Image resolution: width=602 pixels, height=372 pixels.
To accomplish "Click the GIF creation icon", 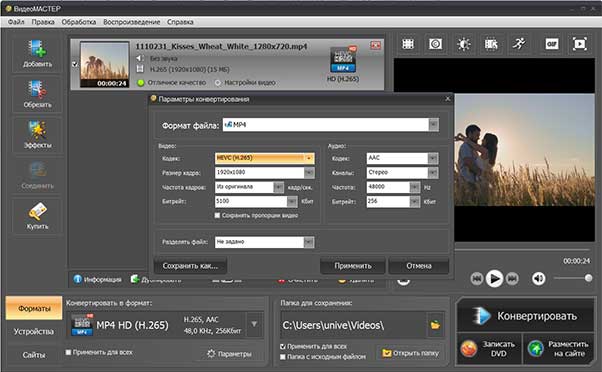I will coord(552,44).
